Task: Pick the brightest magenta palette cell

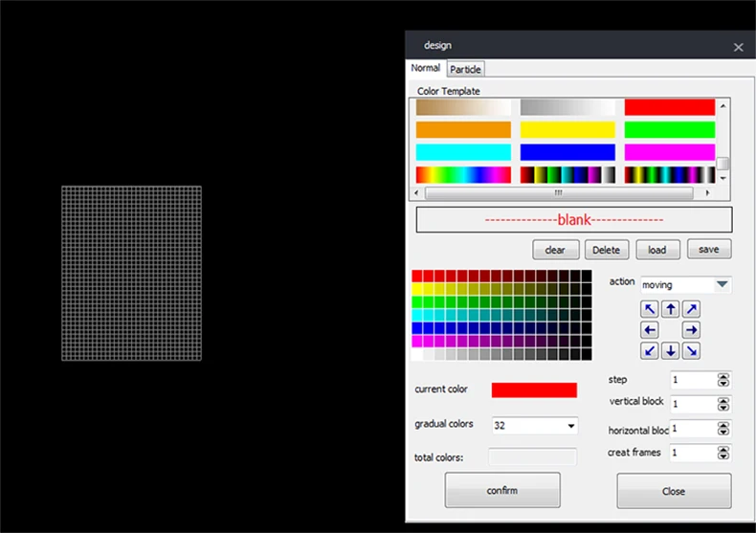Action: click(x=417, y=342)
